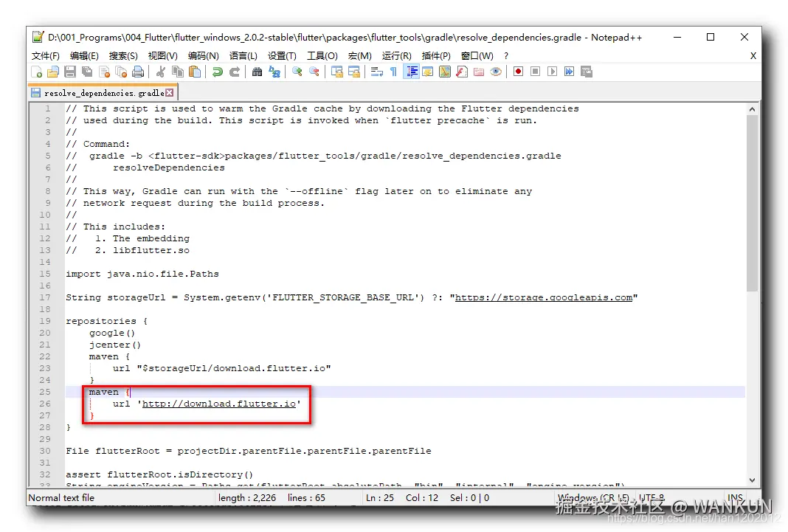The height and width of the screenshot is (532, 788).
Task: Open 语言(L) menu
Action: [x=243, y=56]
